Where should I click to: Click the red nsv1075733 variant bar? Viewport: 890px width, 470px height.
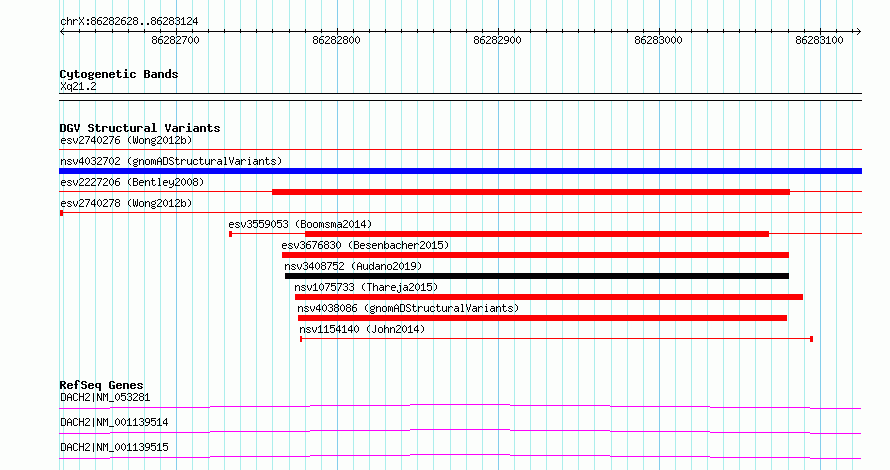tap(549, 297)
